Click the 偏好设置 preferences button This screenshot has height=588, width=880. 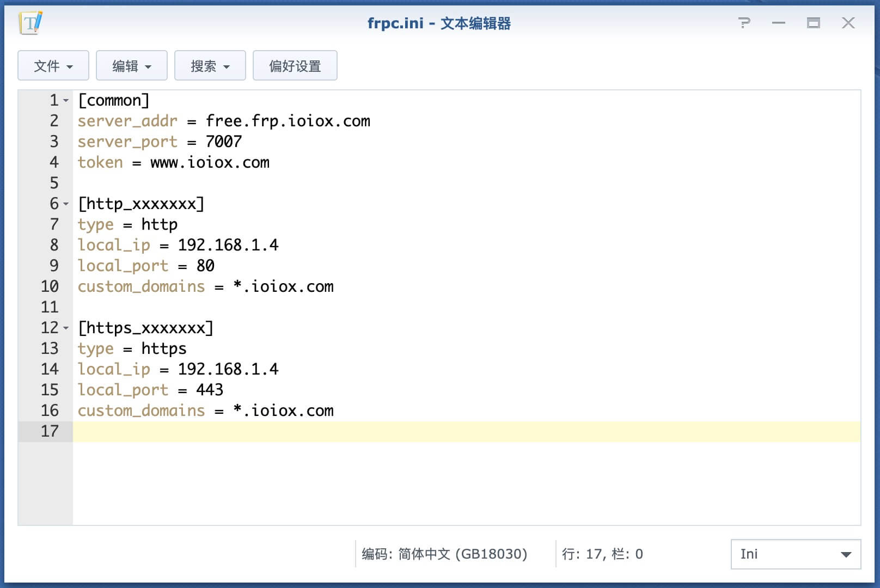click(295, 66)
